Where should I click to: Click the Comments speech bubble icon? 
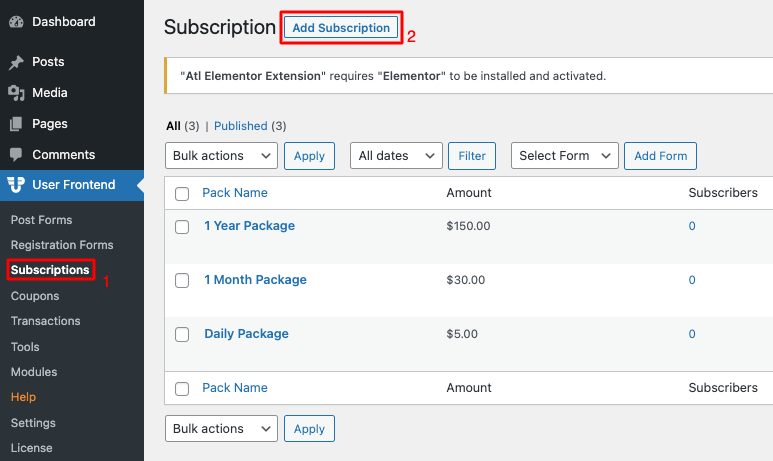16,155
